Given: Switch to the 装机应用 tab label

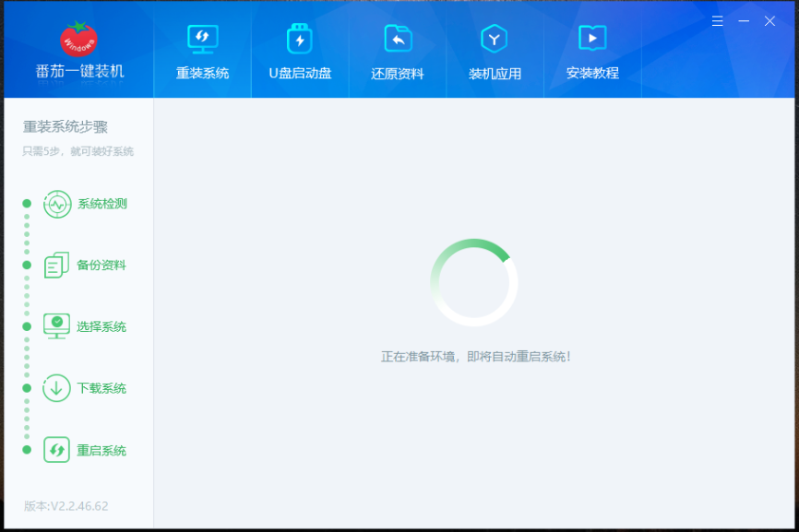Looking at the screenshot, I should (x=495, y=74).
